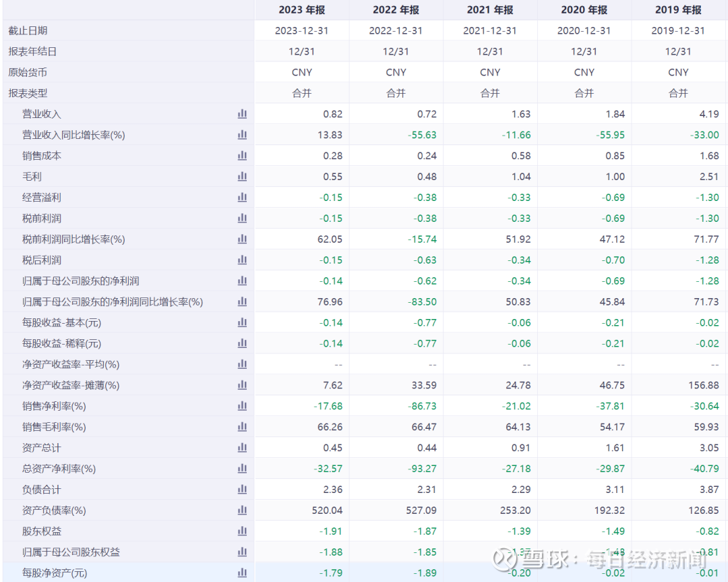Click 2022 每股净资产 value -1.89
728x582 pixels.
(425, 573)
